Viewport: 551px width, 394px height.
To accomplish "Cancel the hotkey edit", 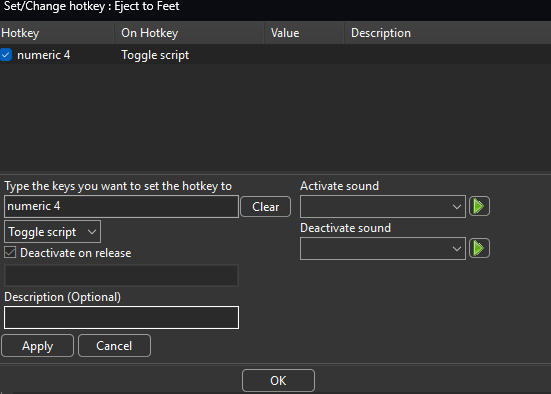I will click(115, 346).
